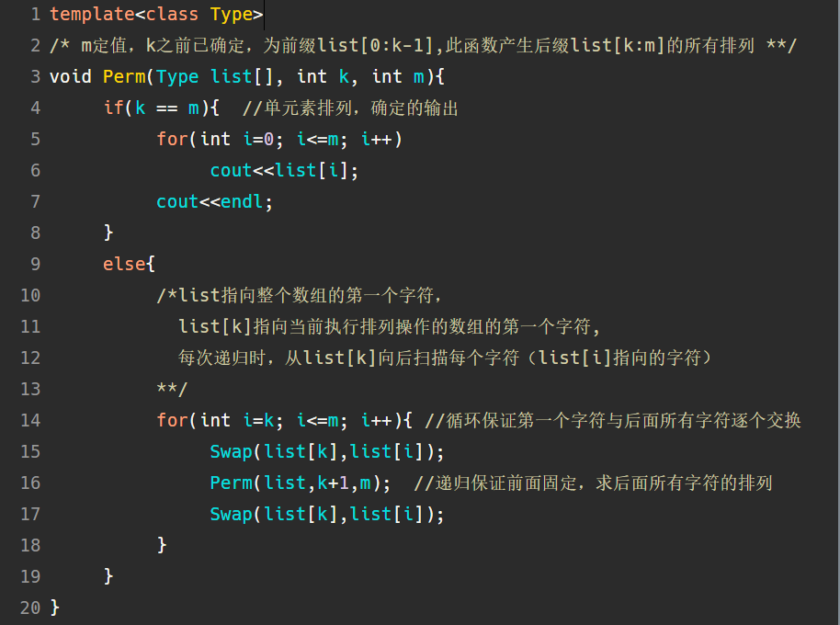The width and height of the screenshot is (840, 625).
Task: Click line number 10 in the gutter
Action: click(29, 295)
